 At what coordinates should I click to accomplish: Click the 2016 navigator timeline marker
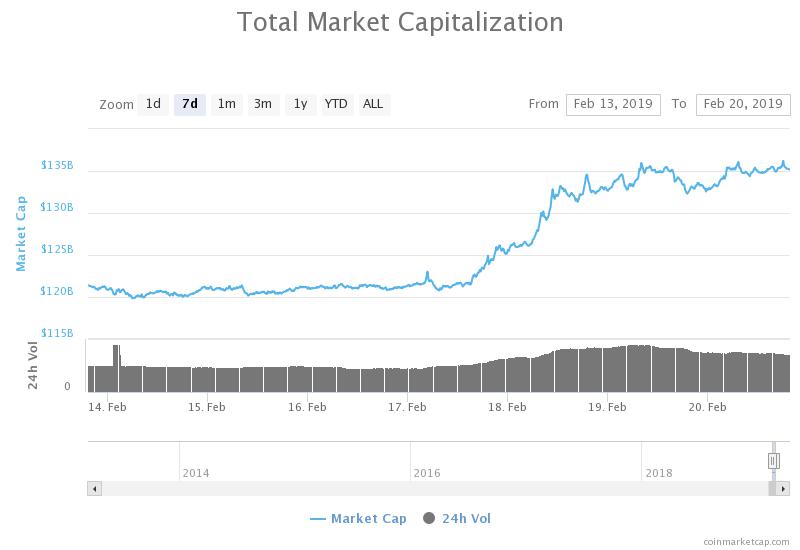[427, 473]
